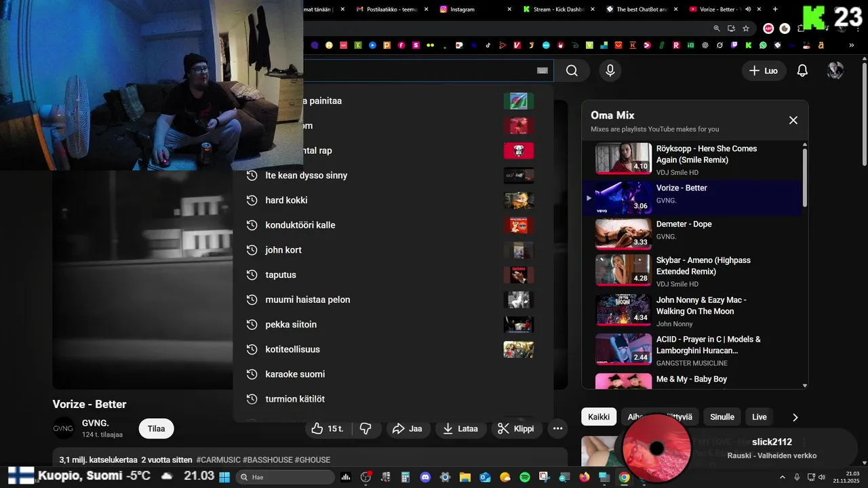
Task: Play Demeter - Dope from the mix
Action: 692,233
